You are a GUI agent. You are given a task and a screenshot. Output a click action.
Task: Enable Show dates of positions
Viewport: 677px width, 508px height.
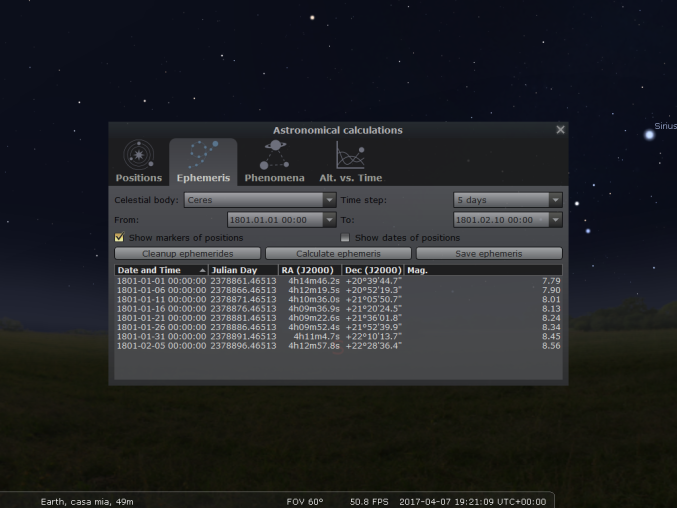point(345,237)
